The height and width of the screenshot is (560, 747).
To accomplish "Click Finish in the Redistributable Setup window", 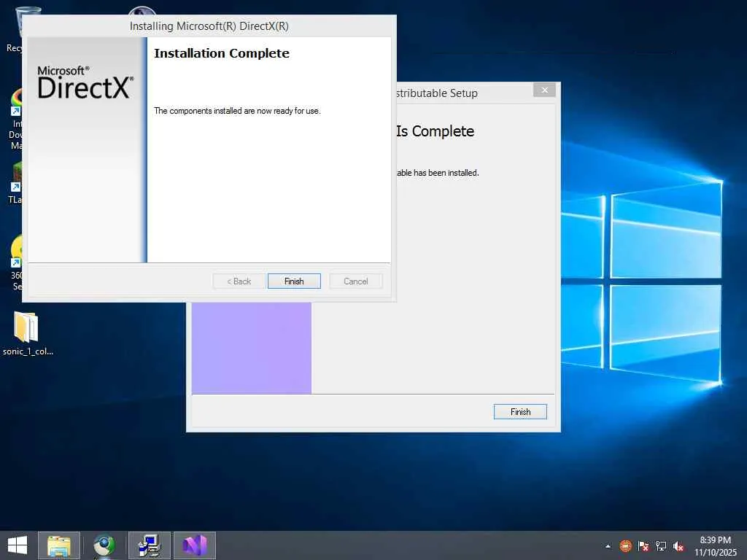I will 520,411.
